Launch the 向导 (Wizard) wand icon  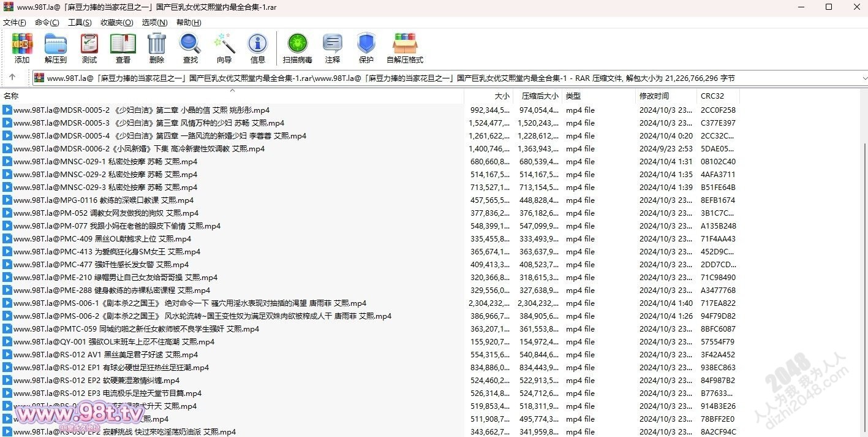[x=224, y=48]
